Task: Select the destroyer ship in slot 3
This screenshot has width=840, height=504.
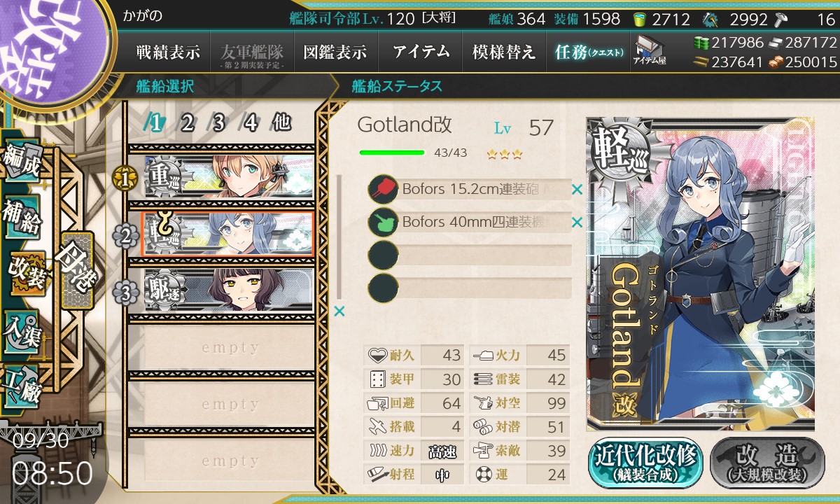Action: click(229, 289)
